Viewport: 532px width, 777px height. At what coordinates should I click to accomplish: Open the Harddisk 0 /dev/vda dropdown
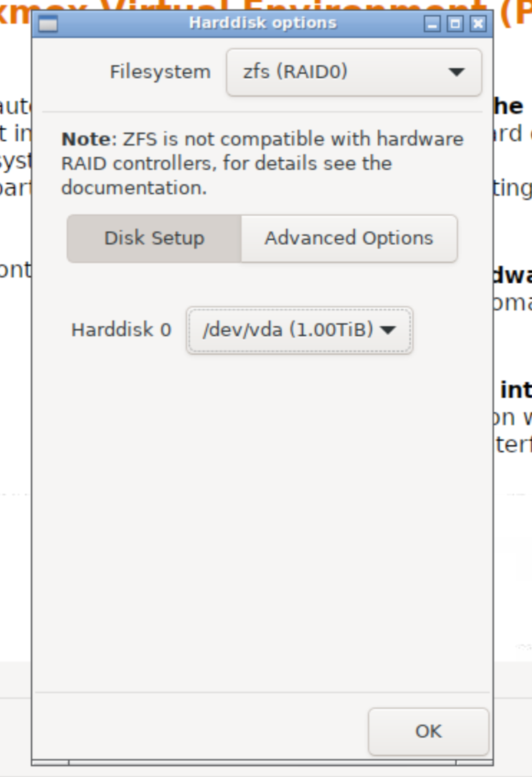(300, 330)
